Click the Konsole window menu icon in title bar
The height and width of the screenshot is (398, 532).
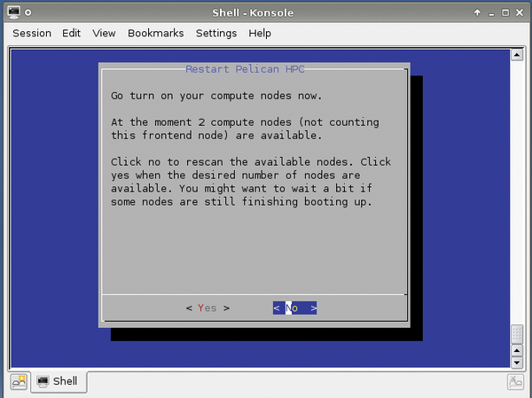pyautogui.click(x=12, y=13)
